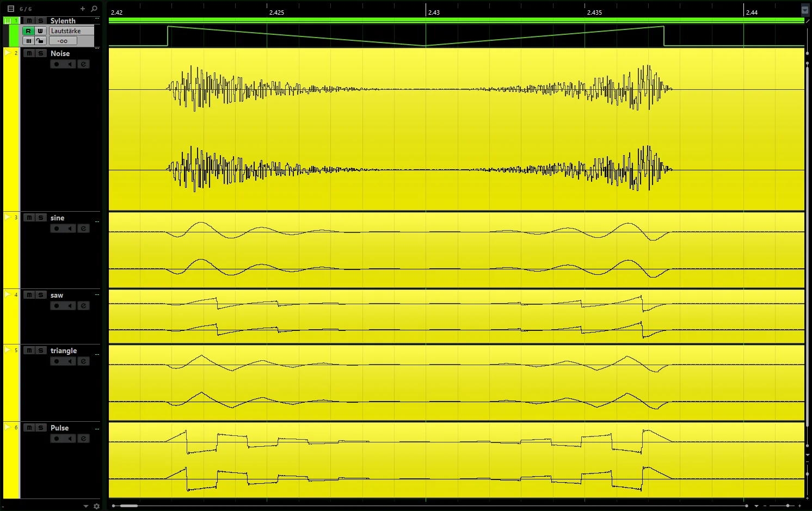Click the Sylenth instrument keyboard icon
The height and width of the screenshot is (511, 812).
tap(8, 21)
